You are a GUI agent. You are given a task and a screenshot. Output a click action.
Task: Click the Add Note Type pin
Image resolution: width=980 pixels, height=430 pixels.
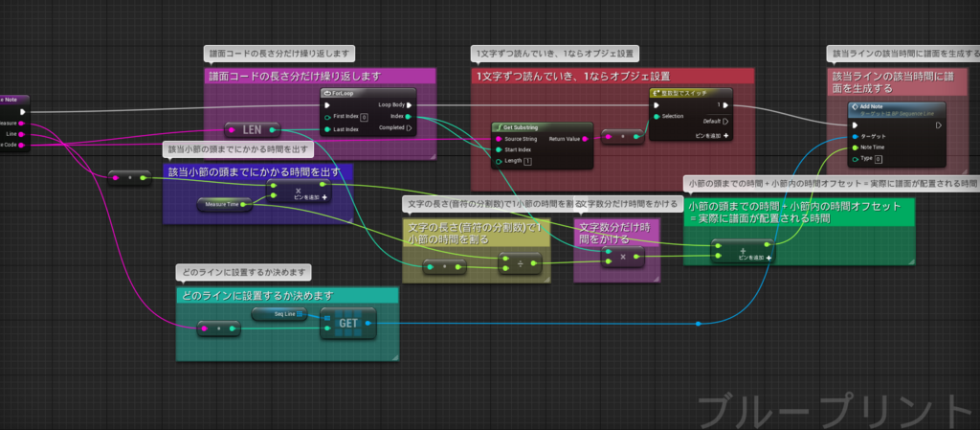(x=856, y=159)
